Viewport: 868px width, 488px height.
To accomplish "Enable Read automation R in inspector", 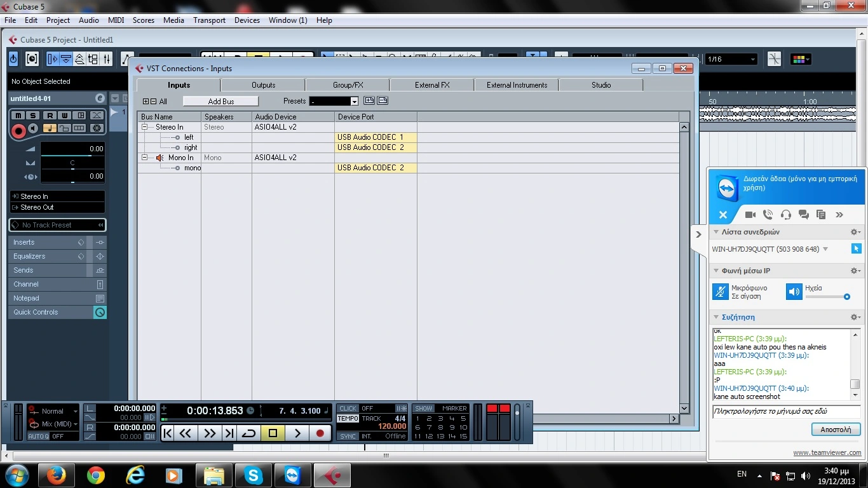I will point(50,115).
